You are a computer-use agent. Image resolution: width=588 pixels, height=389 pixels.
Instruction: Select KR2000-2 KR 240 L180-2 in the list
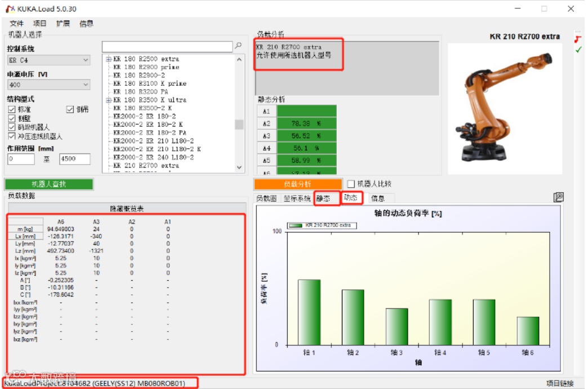(x=153, y=157)
